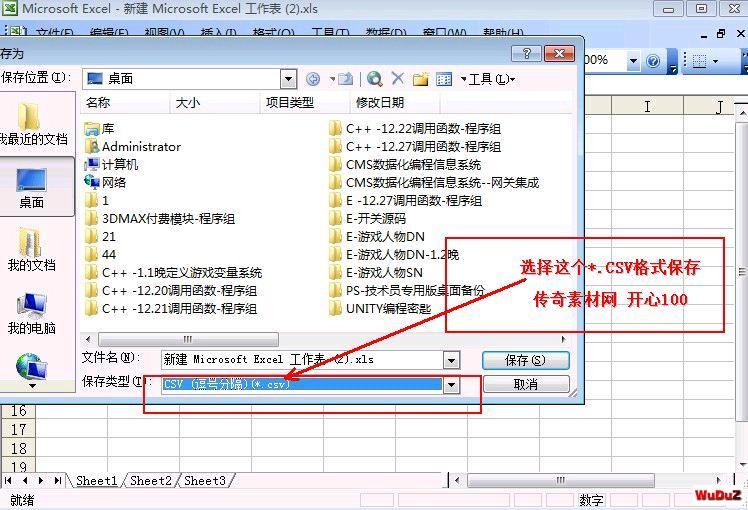The image size is (748, 510).
Task: Open the Borders toolbar button in Excel
Action: tap(699, 61)
